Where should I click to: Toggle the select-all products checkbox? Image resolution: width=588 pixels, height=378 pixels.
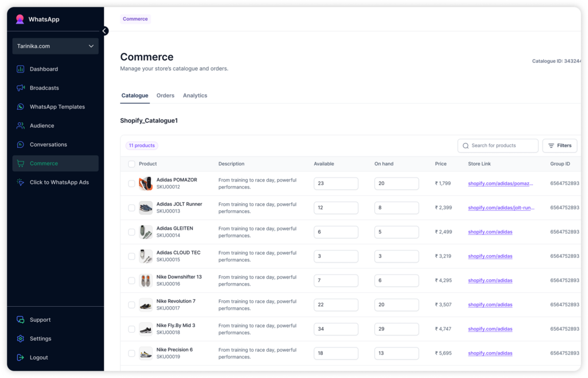(131, 164)
